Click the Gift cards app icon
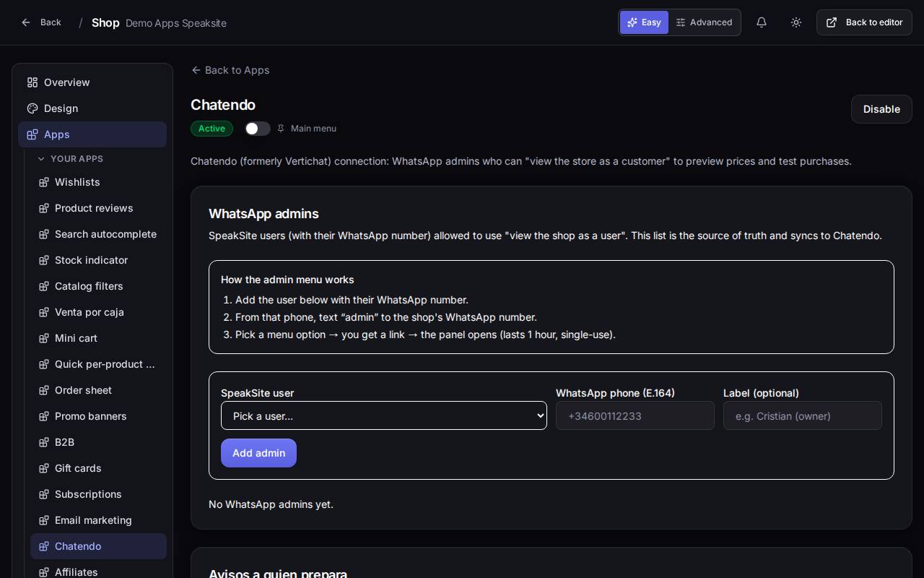The image size is (924, 578). click(x=44, y=468)
